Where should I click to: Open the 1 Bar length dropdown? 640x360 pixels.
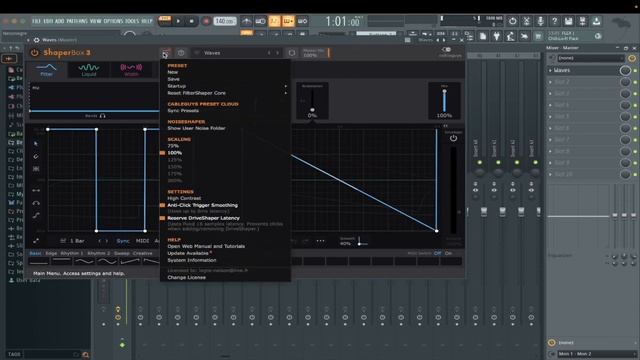click(73, 241)
